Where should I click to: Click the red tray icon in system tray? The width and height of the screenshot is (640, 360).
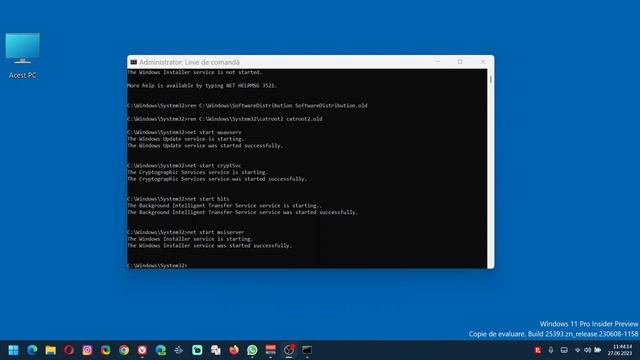[x=538, y=350]
